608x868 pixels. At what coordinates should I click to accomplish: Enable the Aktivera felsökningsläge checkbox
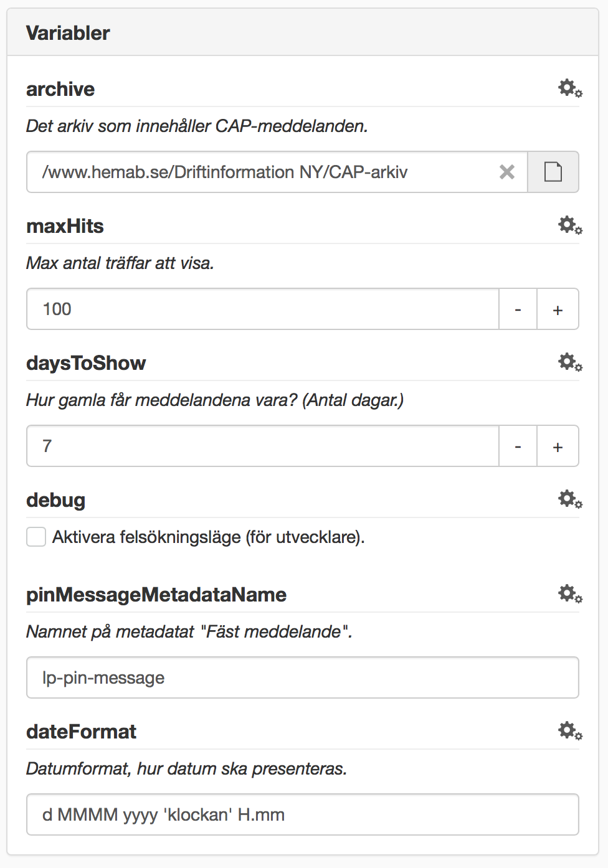(36, 537)
